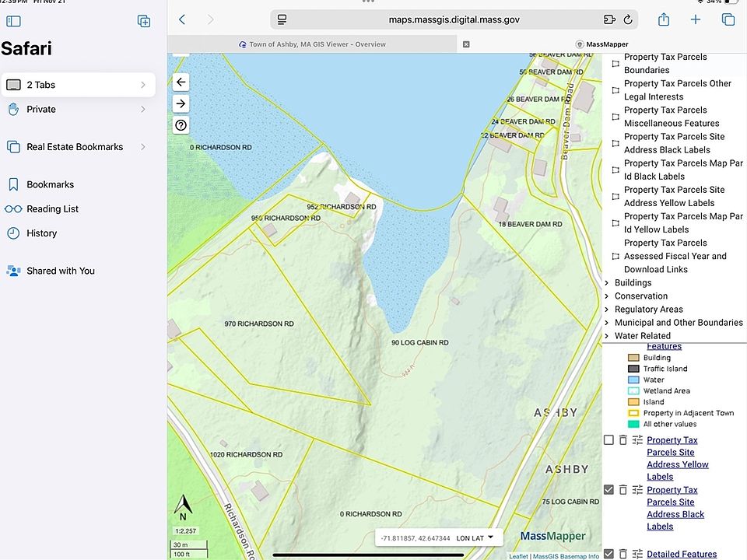
Task: Click the extensions puzzle icon in address bar
Action: [x=609, y=19]
